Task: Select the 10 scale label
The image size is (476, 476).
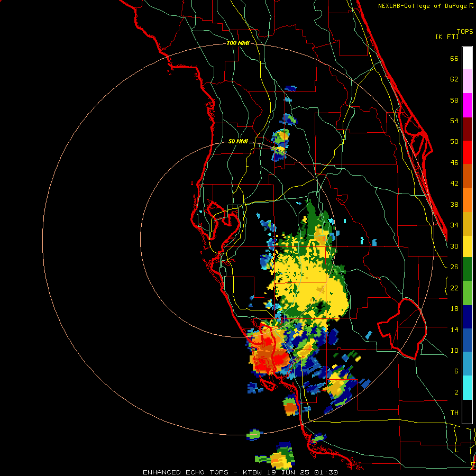Action: [x=454, y=350]
